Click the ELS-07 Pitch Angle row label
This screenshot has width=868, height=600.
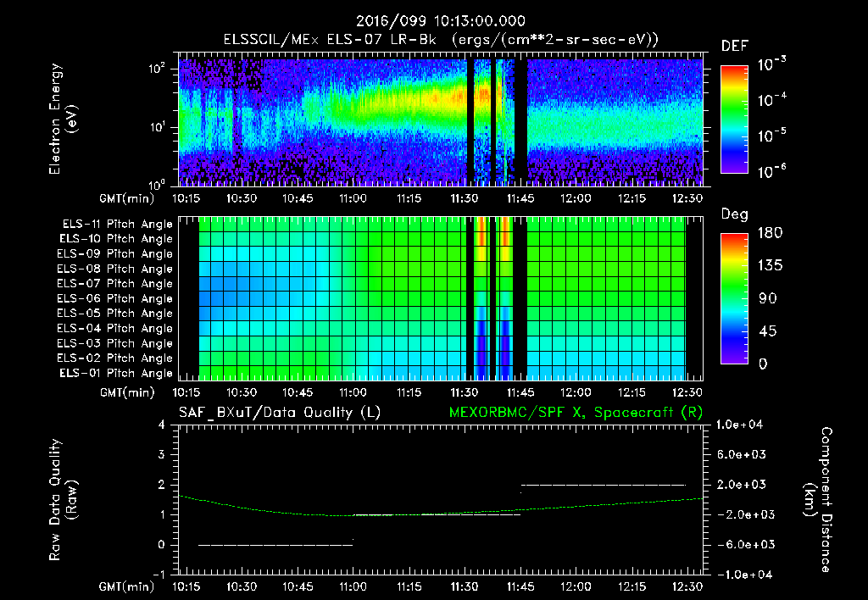point(115,283)
